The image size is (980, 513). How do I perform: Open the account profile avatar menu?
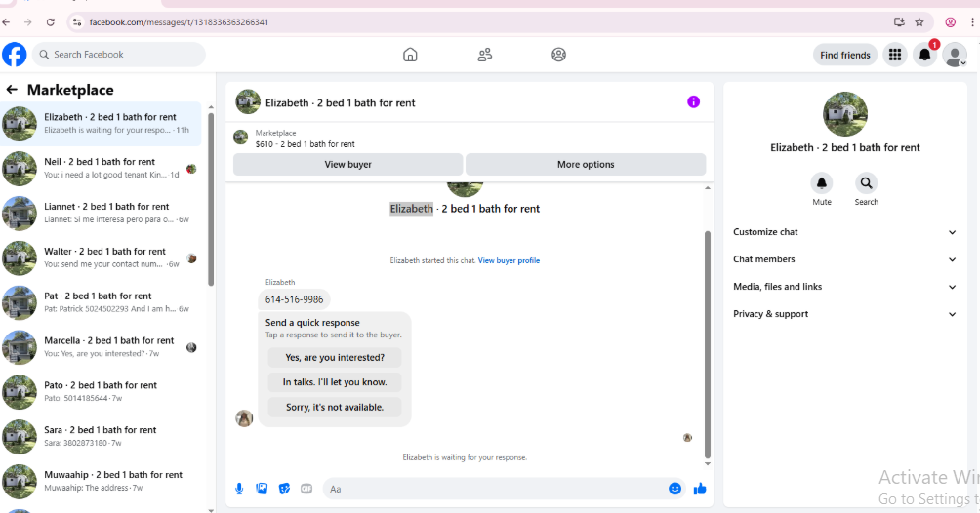click(955, 55)
